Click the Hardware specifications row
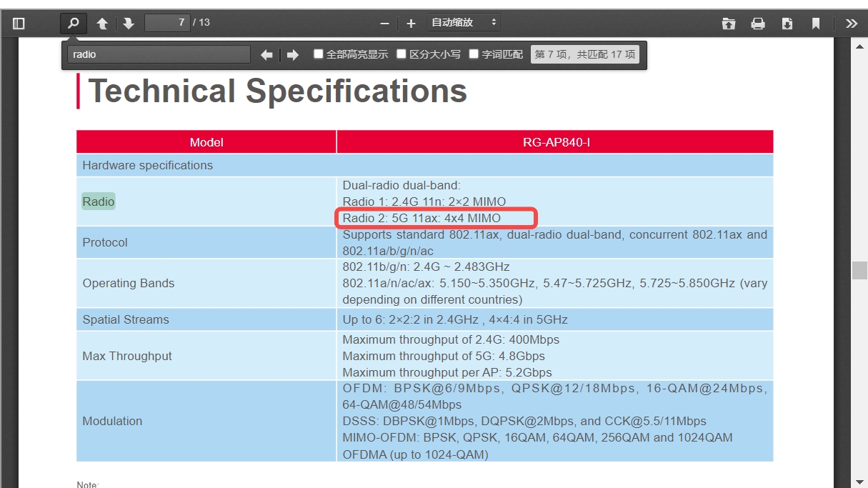The height and width of the screenshot is (488, 868). pos(425,165)
